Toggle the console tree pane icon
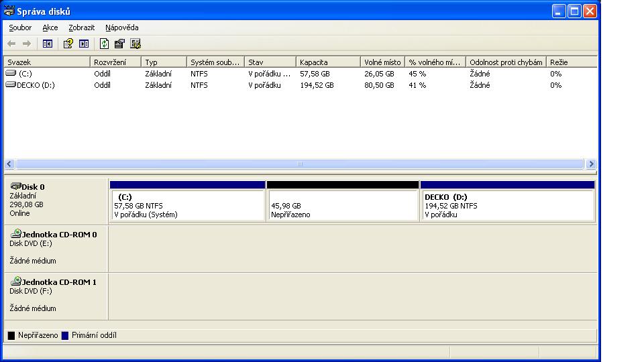This screenshot has height=362, width=644. (48, 44)
